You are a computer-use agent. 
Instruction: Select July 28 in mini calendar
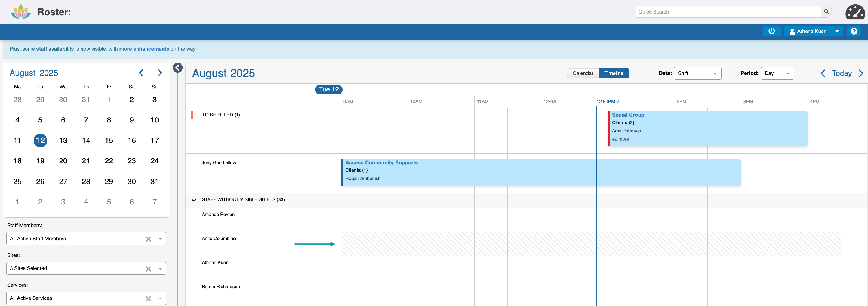(17, 100)
